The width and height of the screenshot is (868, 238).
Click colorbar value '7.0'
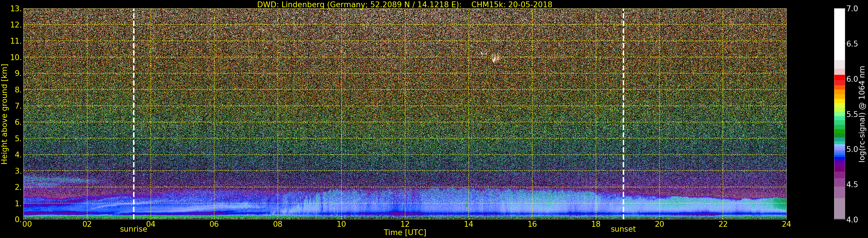tap(852, 9)
